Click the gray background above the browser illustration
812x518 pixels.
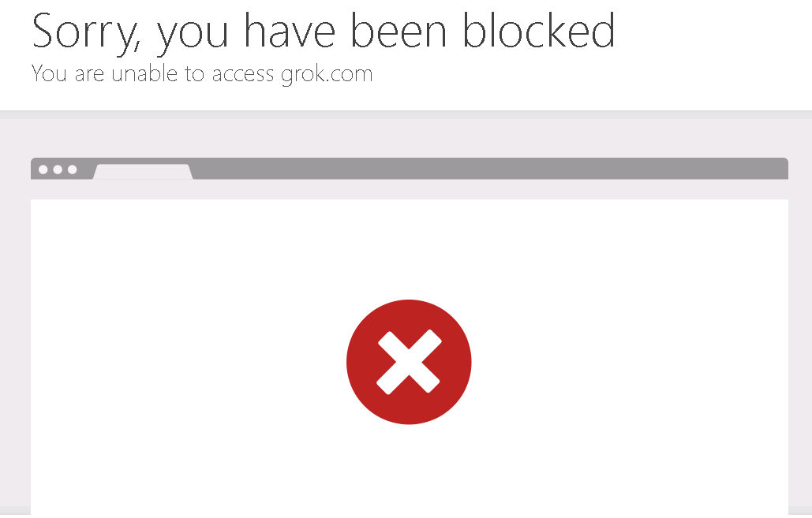(409, 139)
